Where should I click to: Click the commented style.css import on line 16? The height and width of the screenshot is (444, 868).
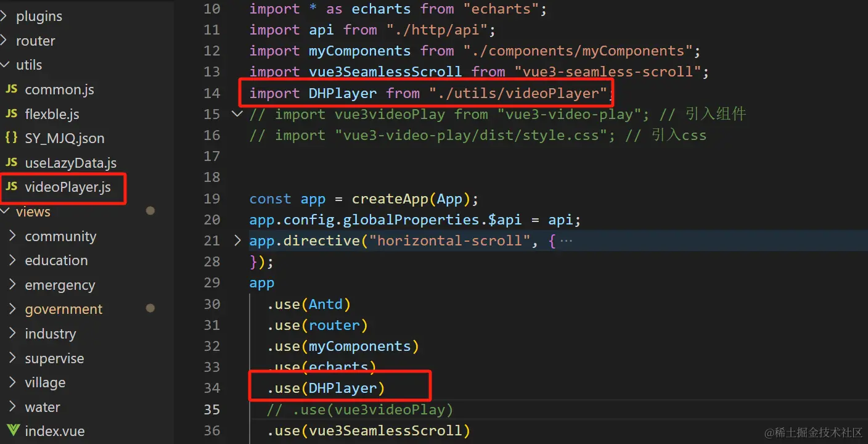pyautogui.click(x=432, y=135)
